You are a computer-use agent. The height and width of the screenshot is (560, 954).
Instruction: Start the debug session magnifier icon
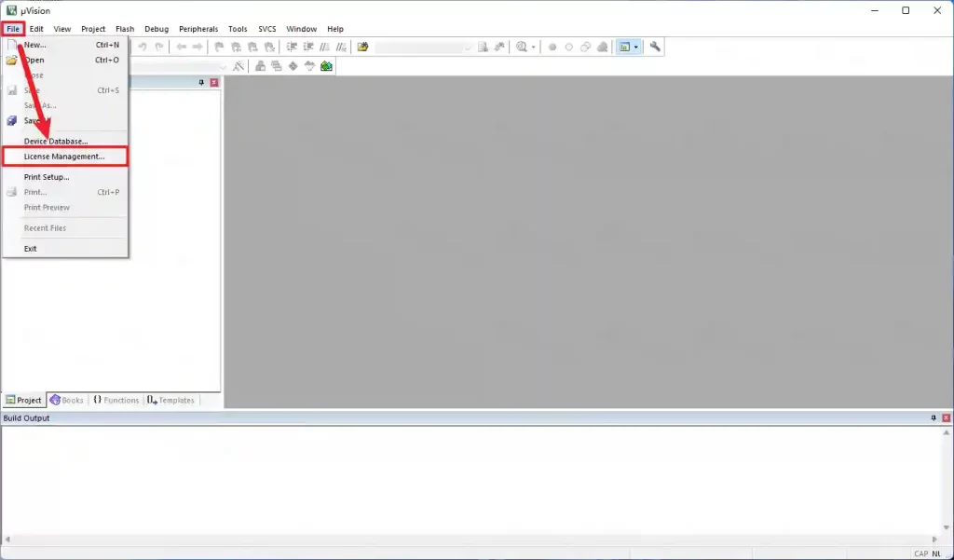pos(522,47)
